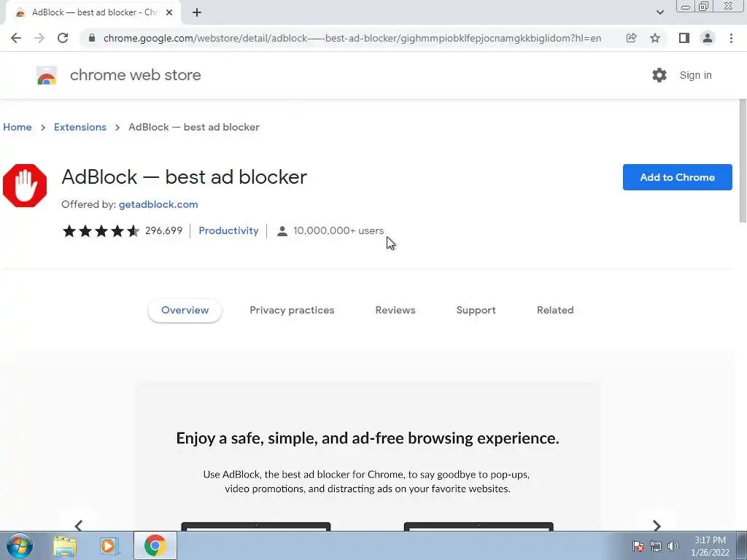Screen dimensions: 747x560
Task: Show next screenshot with right arrow
Action: 657,525
